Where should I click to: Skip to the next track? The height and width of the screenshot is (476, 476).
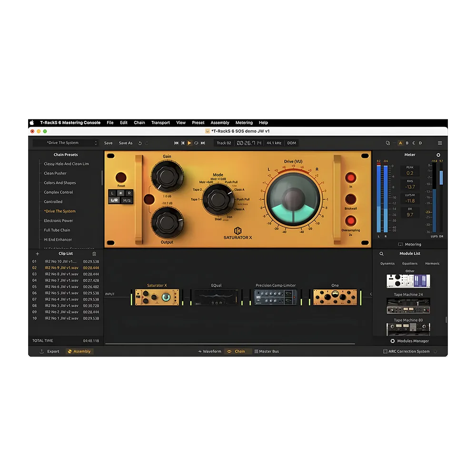pyautogui.click(x=203, y=143)
